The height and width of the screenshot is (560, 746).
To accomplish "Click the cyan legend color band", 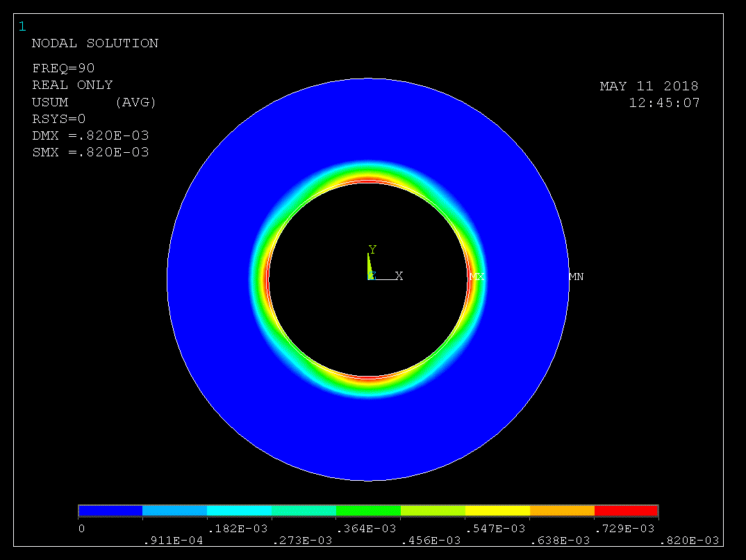I will tap(240, 511).
